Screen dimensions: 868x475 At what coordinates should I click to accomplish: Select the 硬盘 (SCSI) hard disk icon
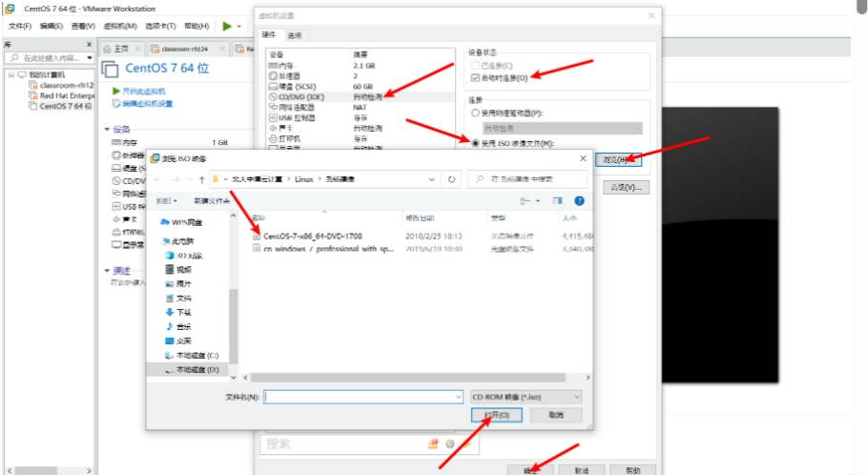(273, 87)
